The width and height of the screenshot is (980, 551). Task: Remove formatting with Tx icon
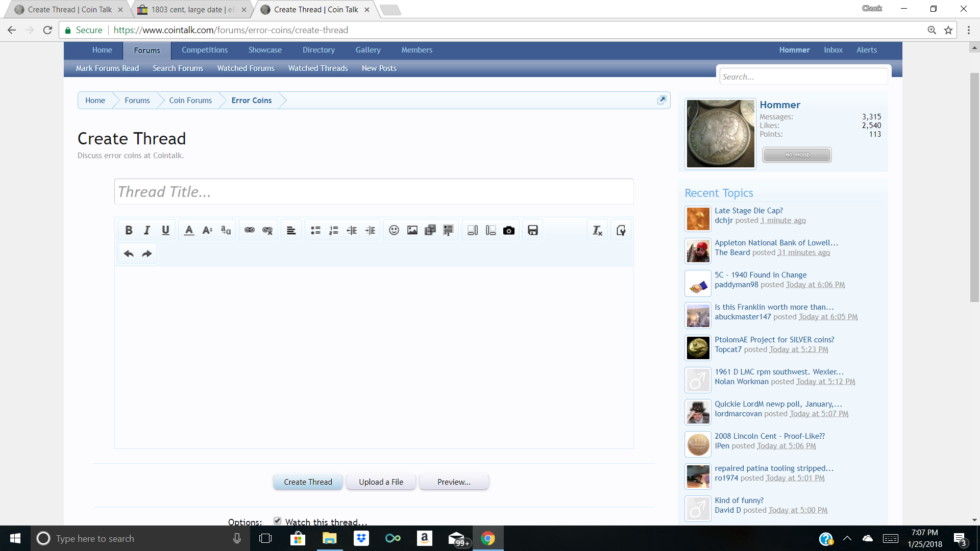[597, 230]
